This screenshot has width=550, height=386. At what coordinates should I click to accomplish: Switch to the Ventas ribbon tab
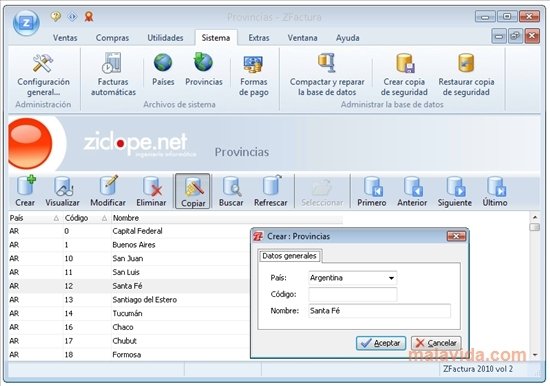coord(65,38)
